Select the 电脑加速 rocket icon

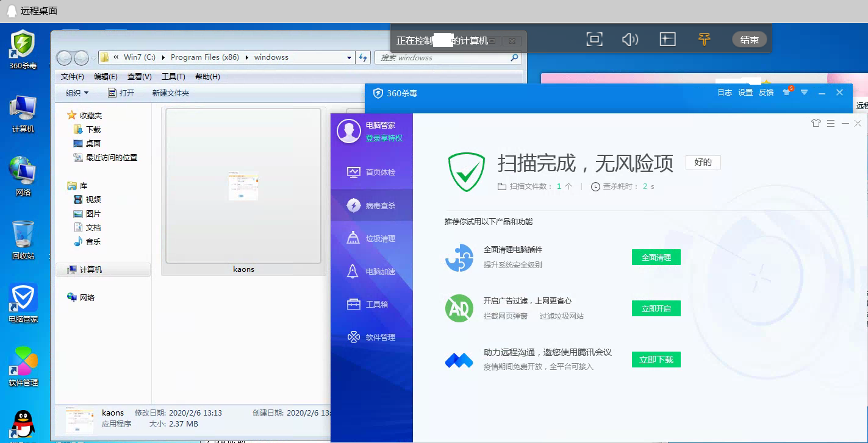pyautogui.click(x=353, y=271)
